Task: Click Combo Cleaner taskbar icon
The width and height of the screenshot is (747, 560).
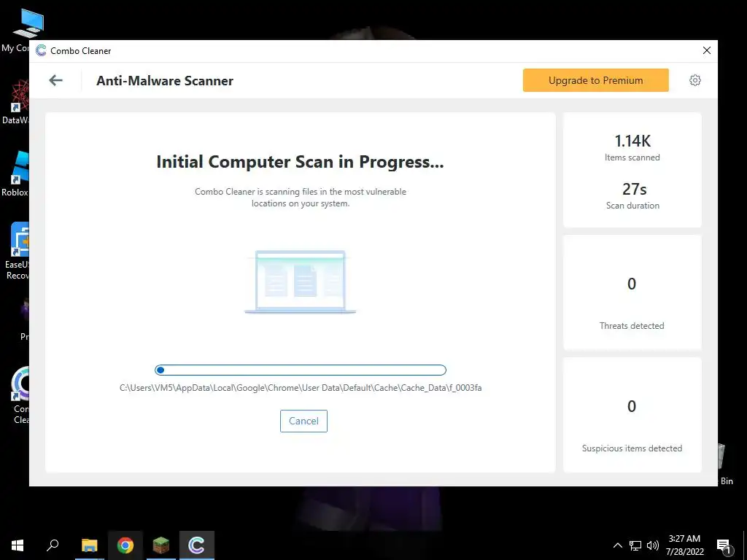Action: pos(197,545)
